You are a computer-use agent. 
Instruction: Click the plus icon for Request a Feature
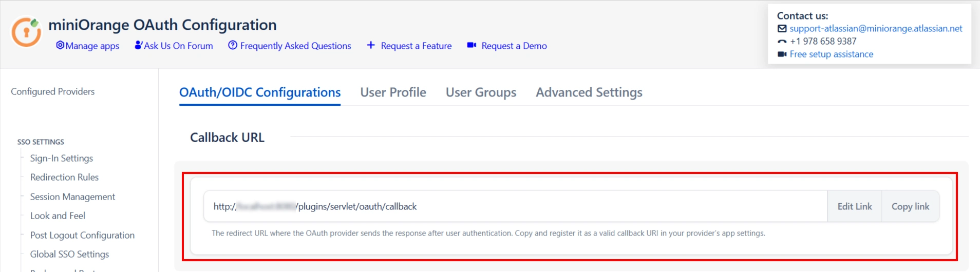click(x=371, y=45)
